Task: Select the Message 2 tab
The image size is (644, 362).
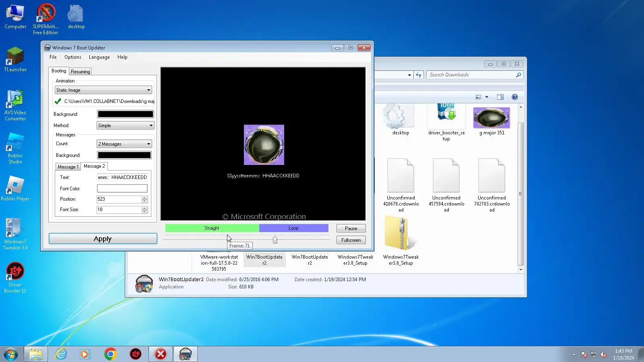Action: 94,166
